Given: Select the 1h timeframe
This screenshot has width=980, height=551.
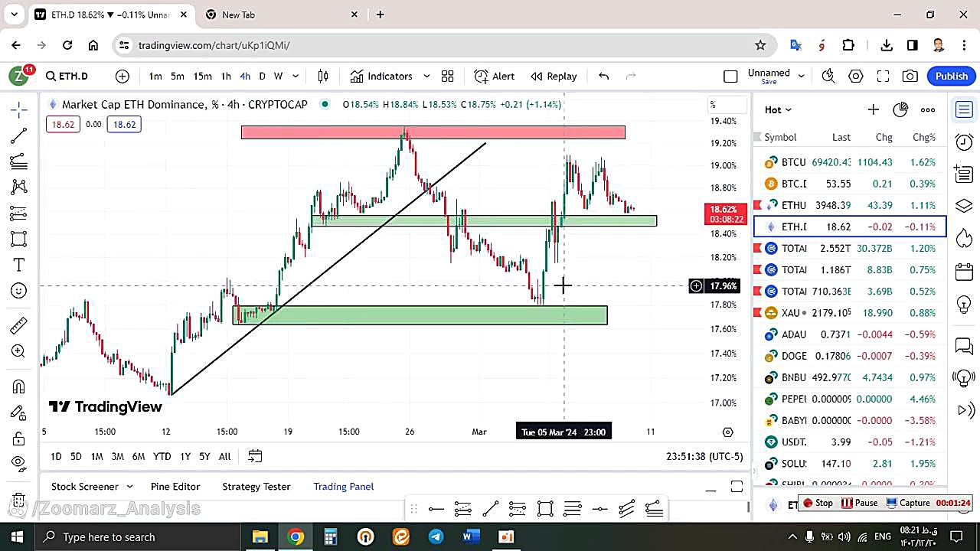Looking at the screenshot, I should 226,76.
